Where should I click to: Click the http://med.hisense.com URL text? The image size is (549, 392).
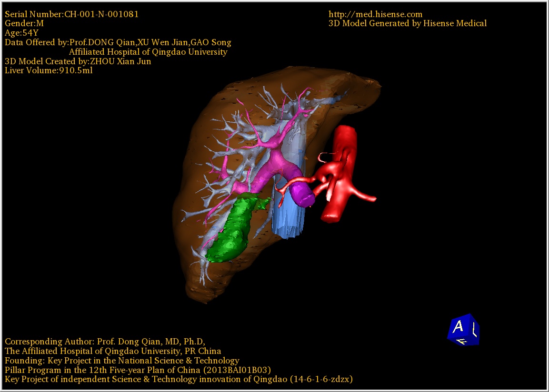(x=375, y=14)
